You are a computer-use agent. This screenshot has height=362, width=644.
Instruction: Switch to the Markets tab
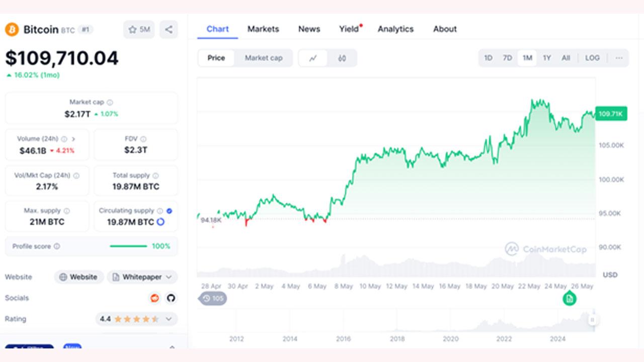263,29
